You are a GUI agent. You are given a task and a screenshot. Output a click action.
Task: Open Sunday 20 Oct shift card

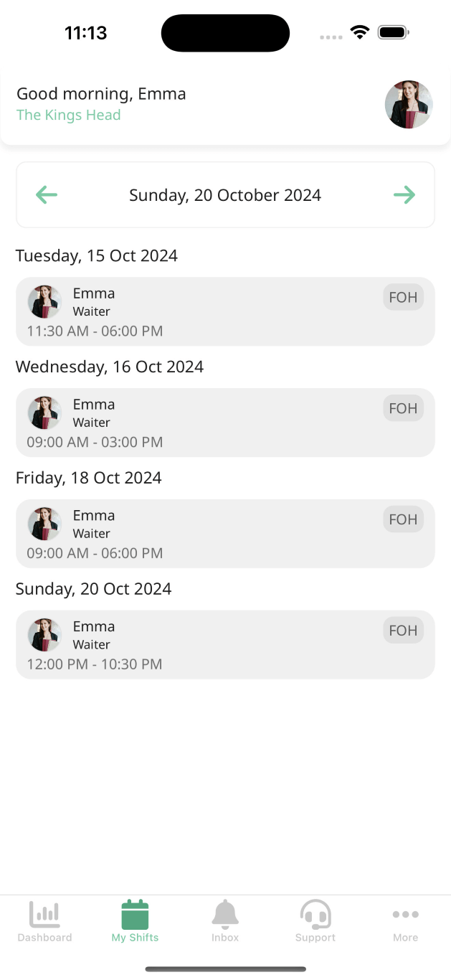coord(225,645)
